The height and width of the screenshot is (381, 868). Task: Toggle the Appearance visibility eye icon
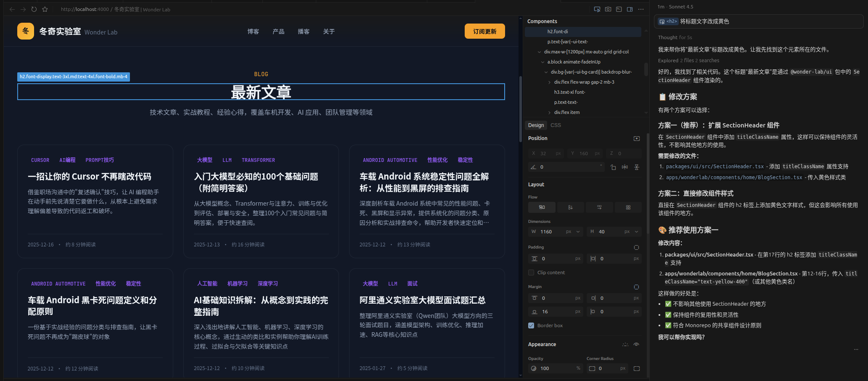[636, 344]
